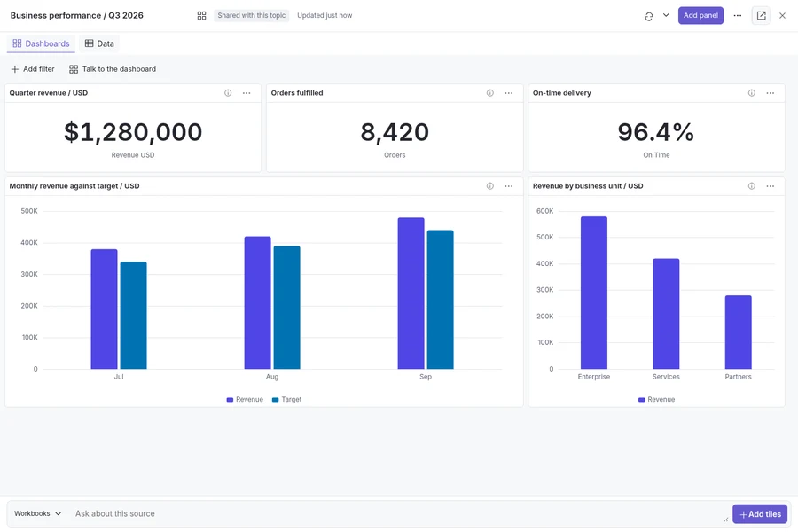Close the dashboard with X icon

[782, 16]
